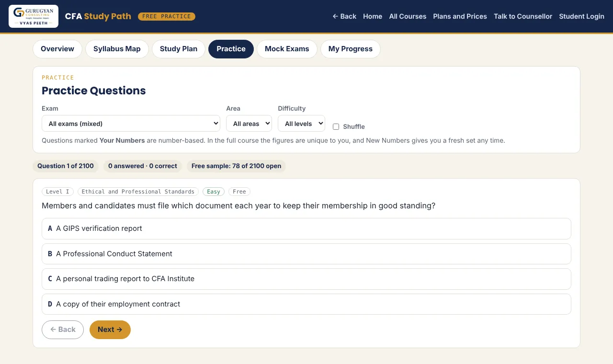This screenshot has width=613, height=364.
Task: Click the Easy difficulty tag
Action: point(214,192)
